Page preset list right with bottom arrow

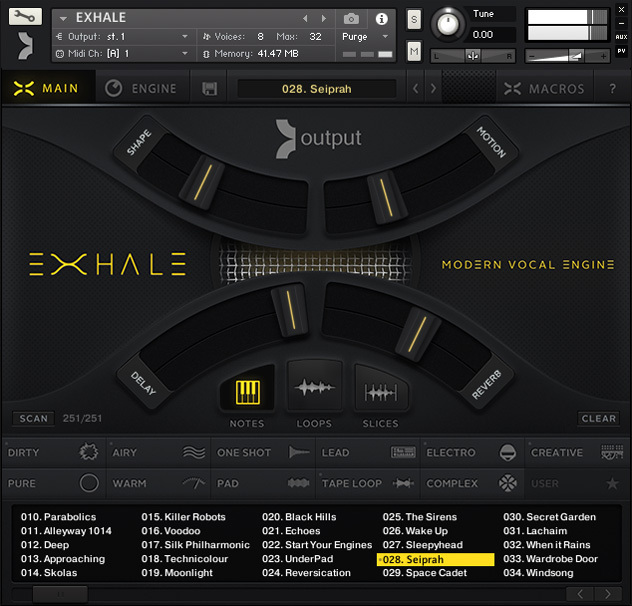607,594
